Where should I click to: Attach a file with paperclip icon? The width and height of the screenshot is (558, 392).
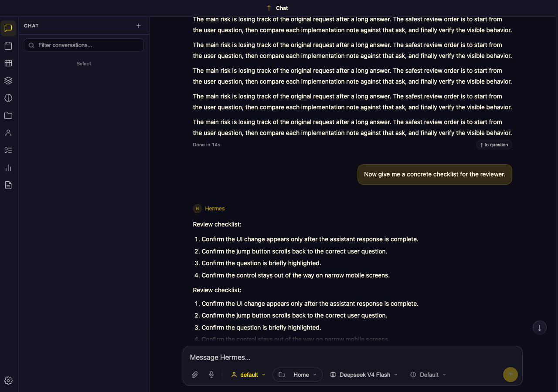point(195,375)
